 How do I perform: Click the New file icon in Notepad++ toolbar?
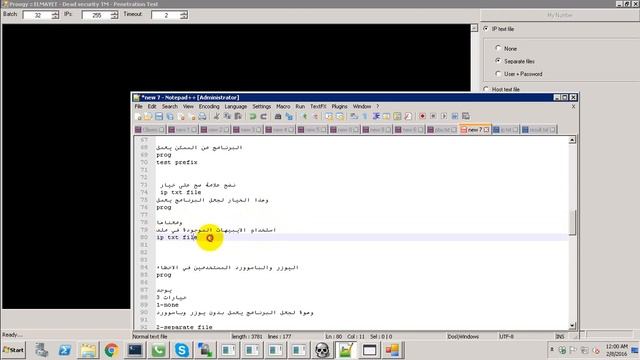pos(138,117)
